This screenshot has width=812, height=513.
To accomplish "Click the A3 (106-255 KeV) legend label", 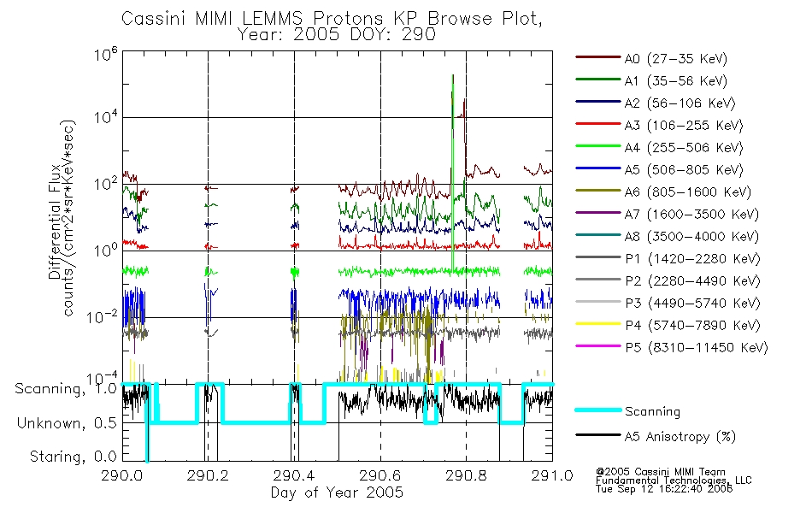I will [x=684, y=126].
